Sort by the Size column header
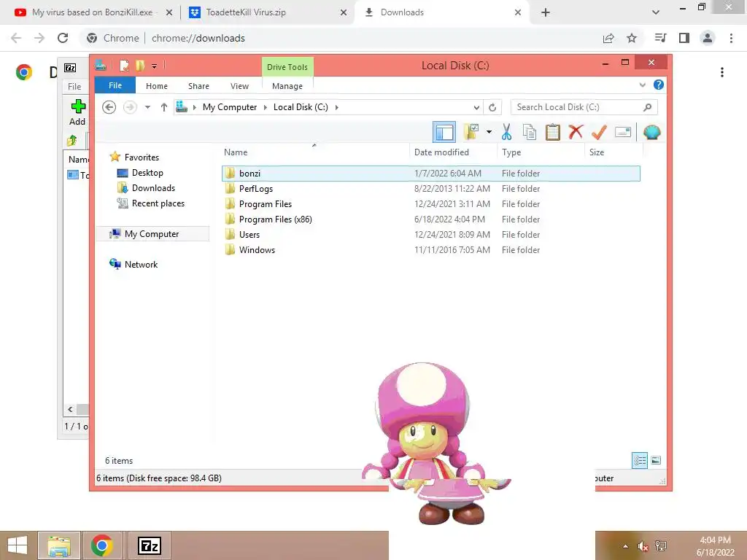 [x=597, y=152]
